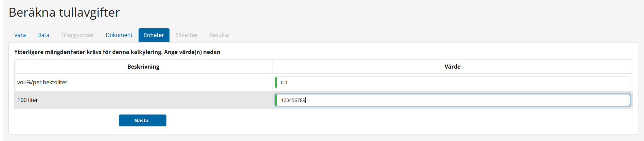
Task: Open the Säkerhet tab
Action: tap(186, 35)
